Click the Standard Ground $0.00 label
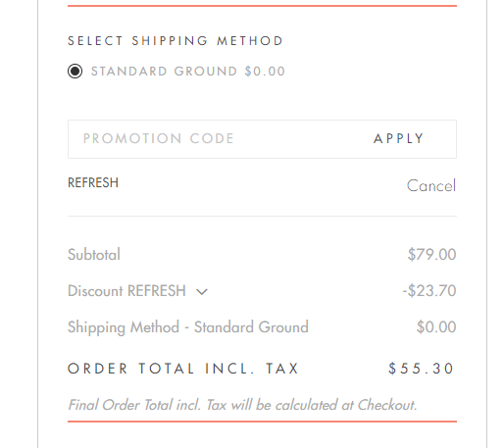Screen dimensions: 503x448 coord(188,72)
